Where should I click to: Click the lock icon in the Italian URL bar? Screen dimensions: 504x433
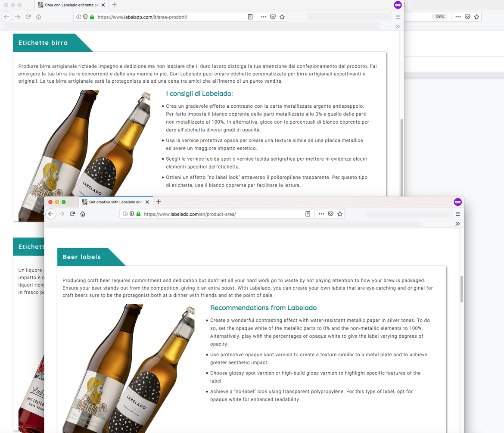tap(92, 17)
